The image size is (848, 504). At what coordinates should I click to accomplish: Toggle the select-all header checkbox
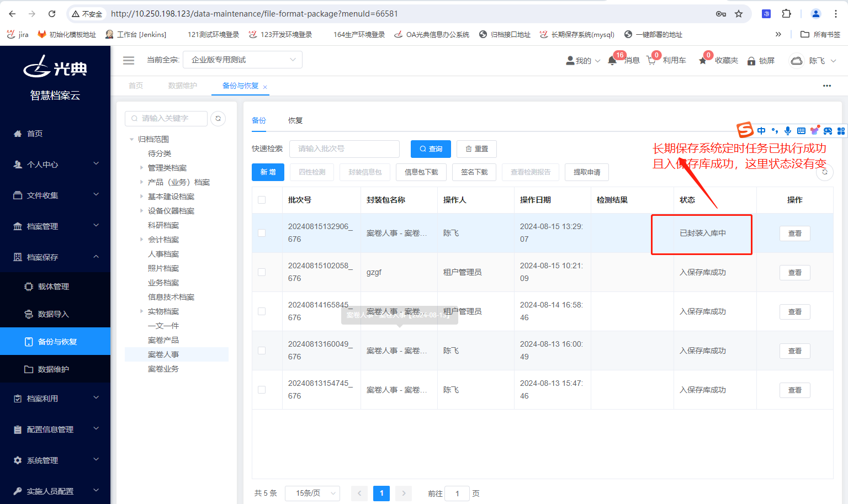[262, 200]
